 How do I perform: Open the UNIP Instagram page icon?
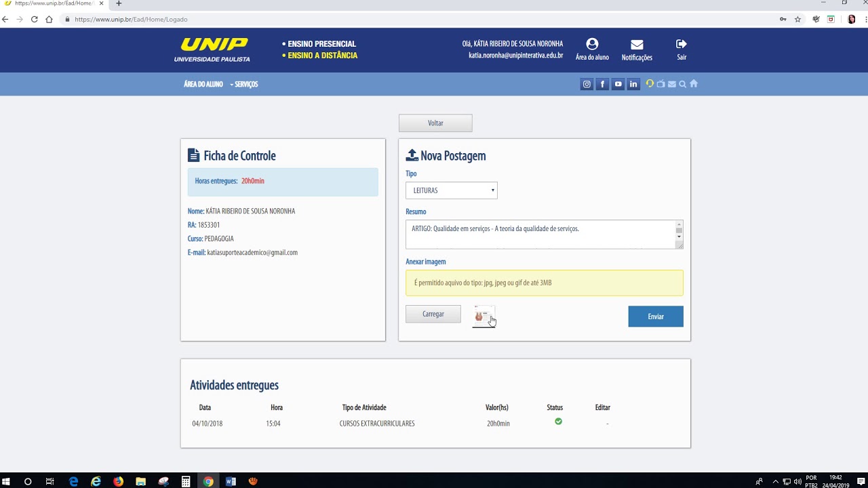587,84
